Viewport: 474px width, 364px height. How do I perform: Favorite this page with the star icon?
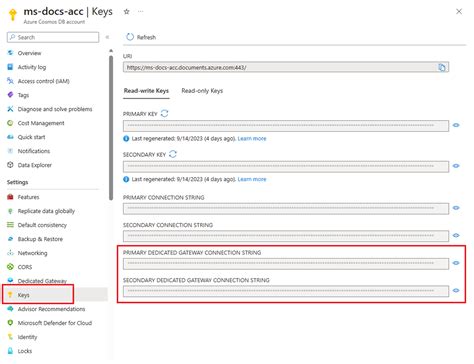(126, 12)
